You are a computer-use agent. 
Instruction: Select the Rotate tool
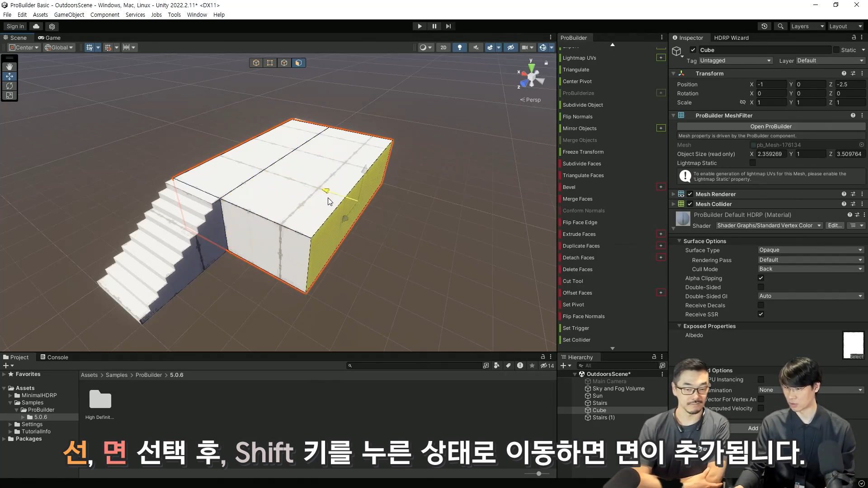pos(9,86)
